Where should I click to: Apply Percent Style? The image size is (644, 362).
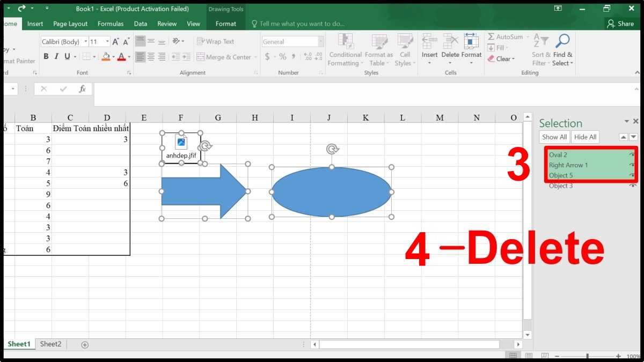pyautogui.click(x=283, y=57)
